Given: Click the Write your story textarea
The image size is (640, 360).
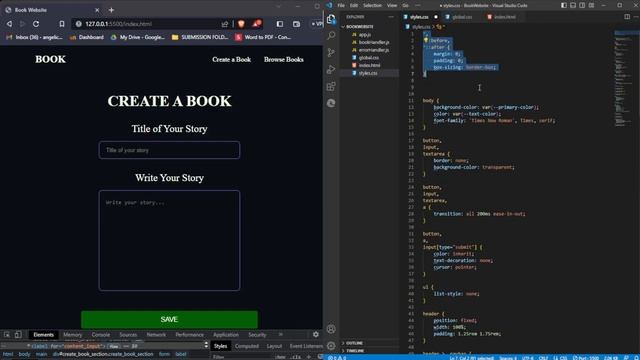Looking at the screenshot, I should point(169,240).
